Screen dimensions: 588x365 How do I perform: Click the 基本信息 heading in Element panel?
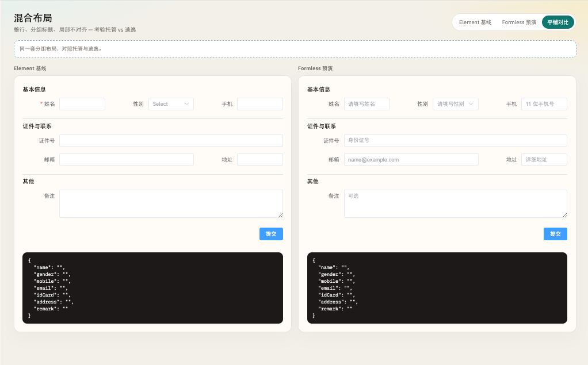click(x=34, y=89)
